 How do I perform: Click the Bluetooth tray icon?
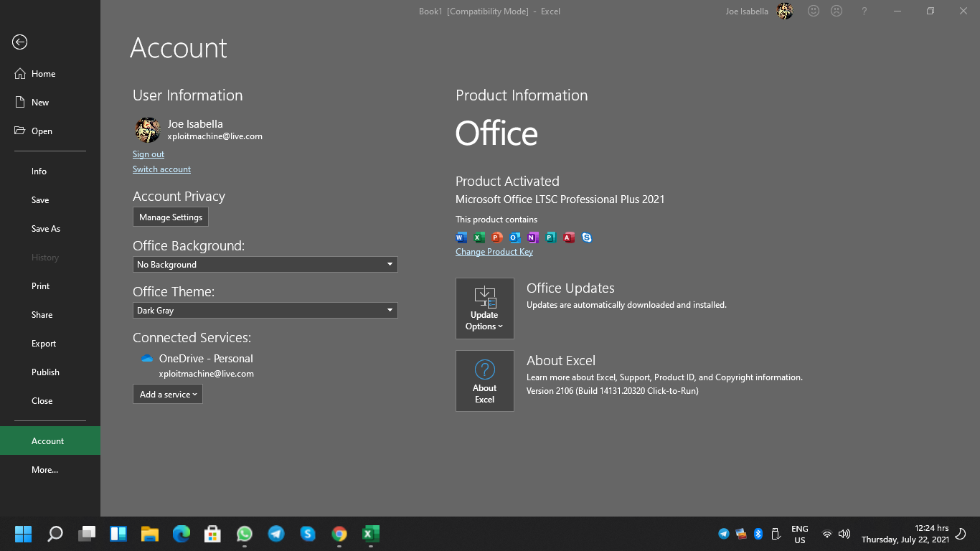758,534
